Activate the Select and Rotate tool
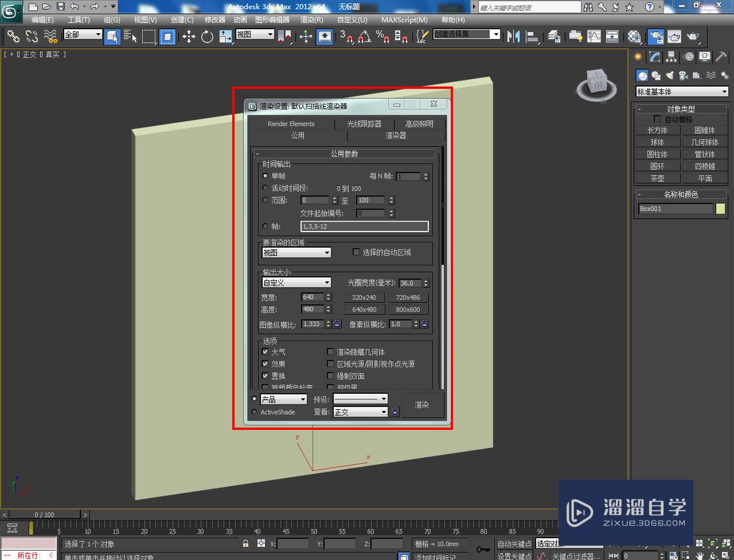 click(x=207, y=37)
